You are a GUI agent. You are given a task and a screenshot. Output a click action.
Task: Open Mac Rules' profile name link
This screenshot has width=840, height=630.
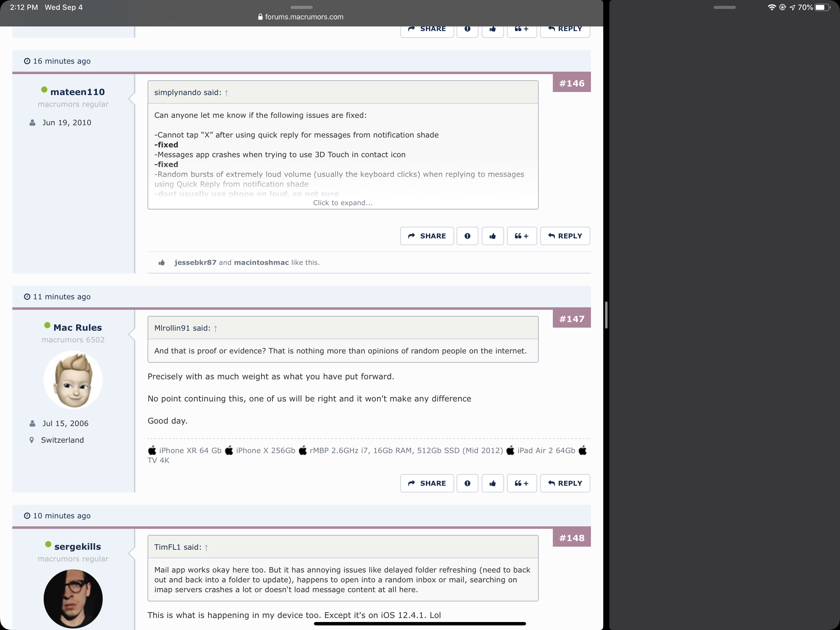[77, 328]
